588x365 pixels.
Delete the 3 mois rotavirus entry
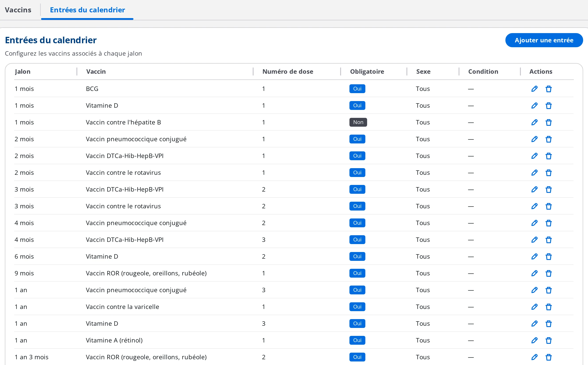pyautogui.click(x=549, y=206)
